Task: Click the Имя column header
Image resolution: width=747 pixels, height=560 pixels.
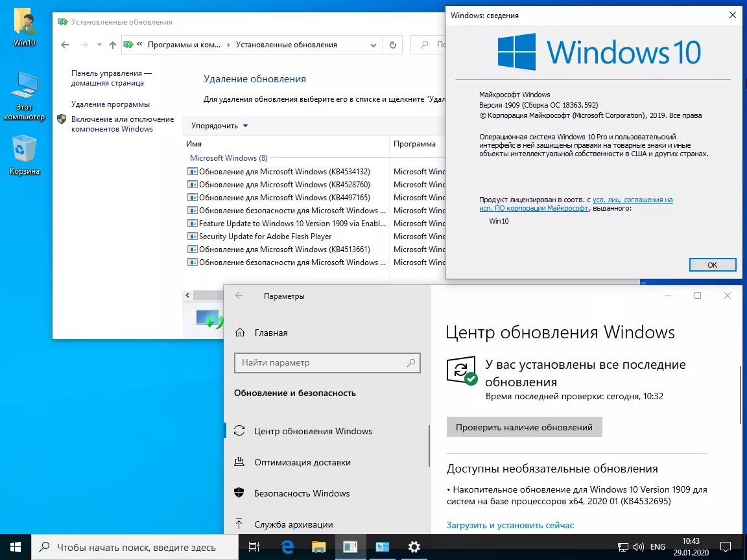Action: click(286, 144)
